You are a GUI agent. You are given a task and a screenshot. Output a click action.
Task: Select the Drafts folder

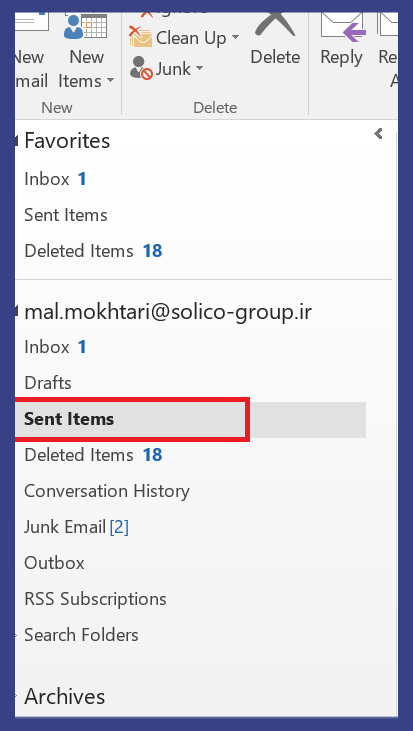pyautogui.click(x=48, y=383)
